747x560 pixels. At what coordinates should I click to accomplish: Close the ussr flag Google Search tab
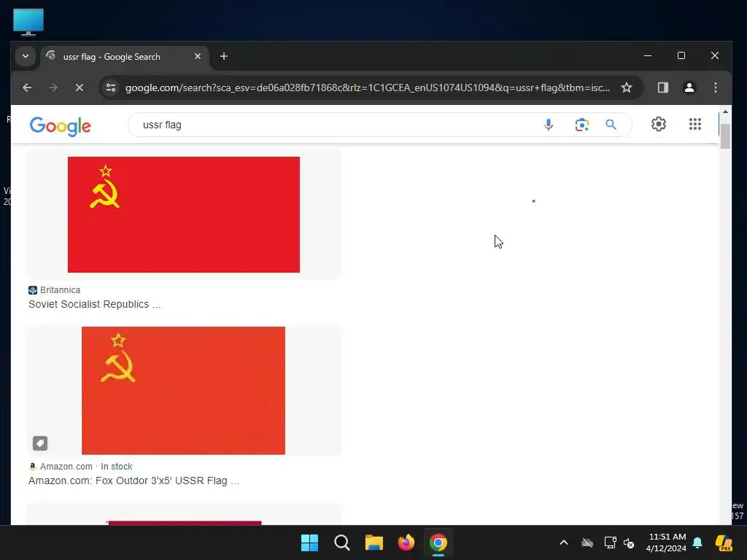pos(198,56)
